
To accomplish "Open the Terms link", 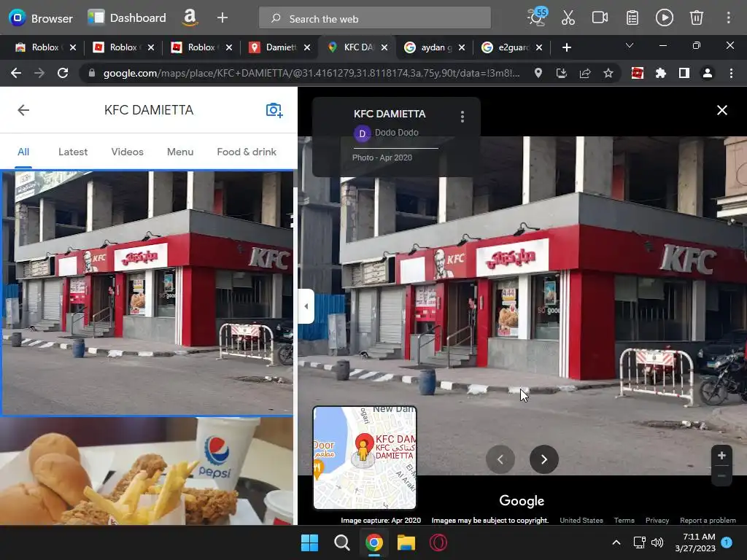I will (x=624, y=521).
